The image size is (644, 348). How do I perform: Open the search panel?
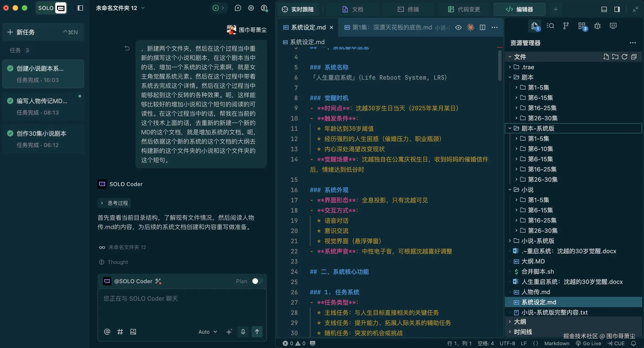(x=550, y=26)
